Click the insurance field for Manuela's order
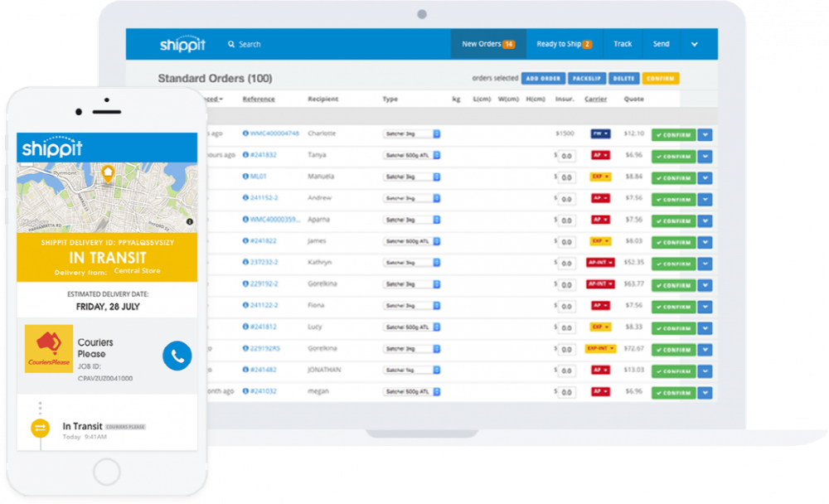Image resolution: width=829 pixels, height=504 pixels. point(566,177)
